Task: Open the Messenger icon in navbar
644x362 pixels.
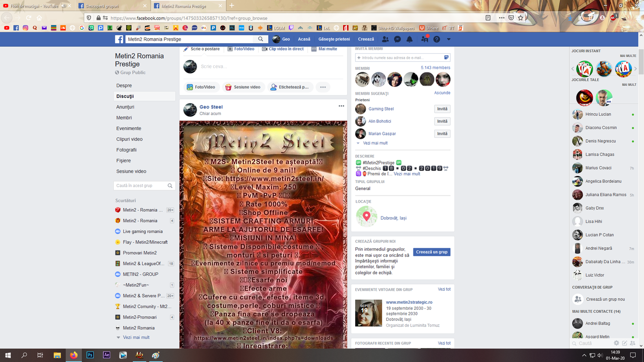Action: coord(397,39)
